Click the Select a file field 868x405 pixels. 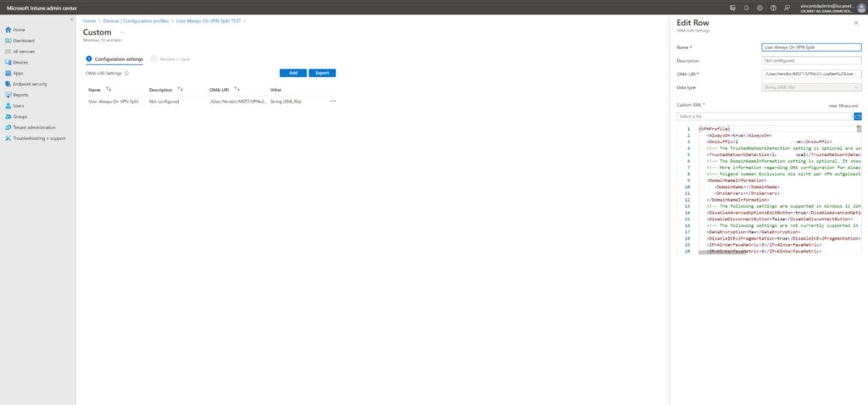point(765,116)
